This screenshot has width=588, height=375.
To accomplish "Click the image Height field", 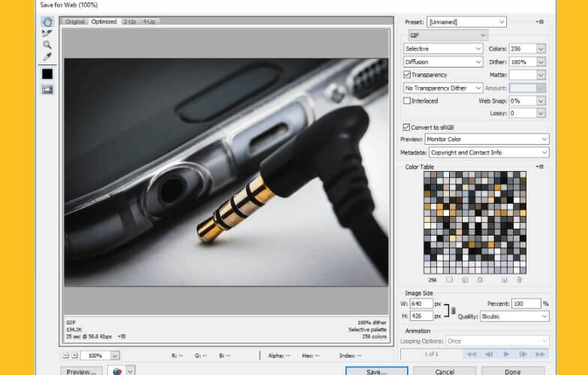I will pyautogui.click(x=421, y=316).
